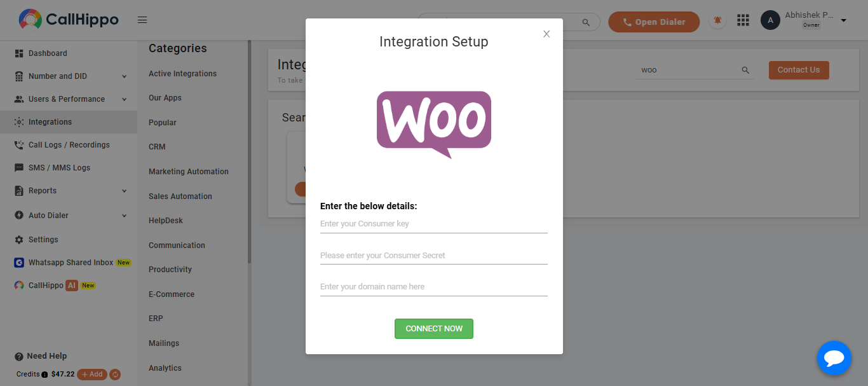Click the Whatsapp Shared Inbox icon
868x386 pixels.
(19, 263)
